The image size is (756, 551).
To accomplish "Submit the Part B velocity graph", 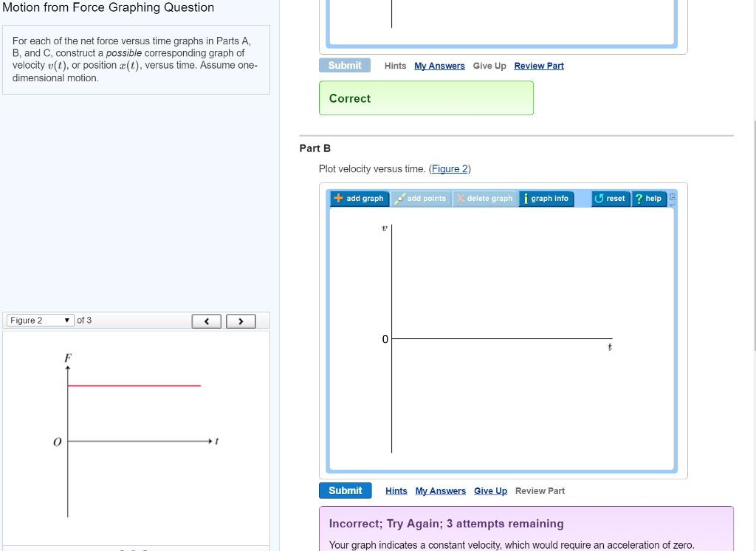I will (x=345, y=490).
